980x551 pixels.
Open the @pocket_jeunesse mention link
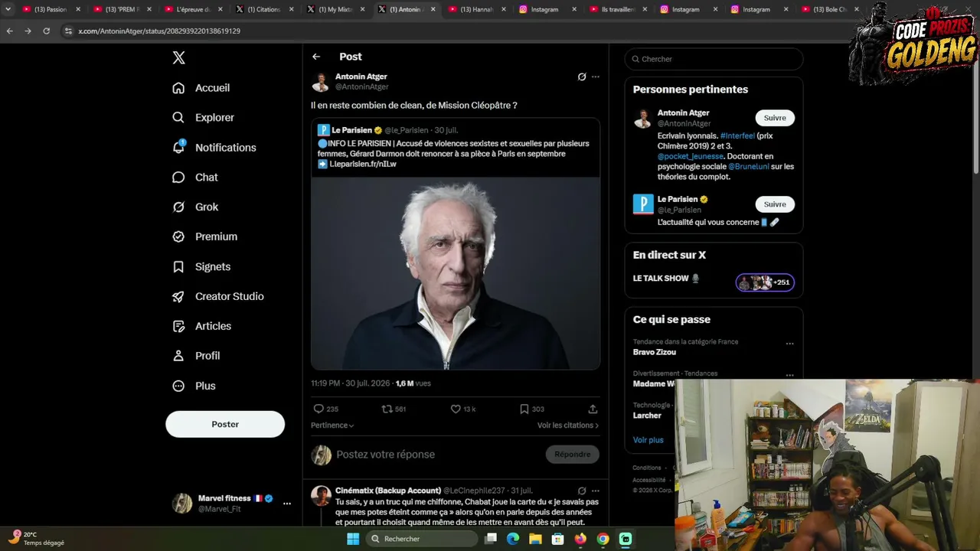tap(691, 156)
